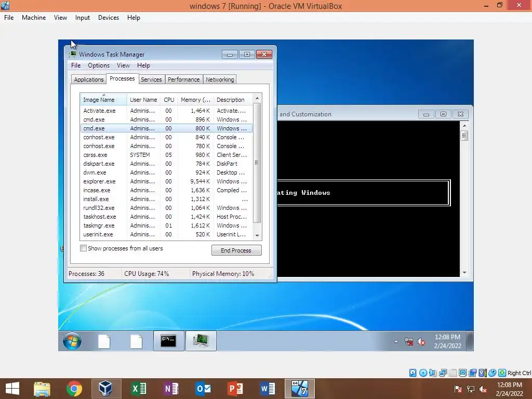The height and width of the screenshot is (399, 532).
Task: Open Task Manager Options menu
Action: pos(99,65)
